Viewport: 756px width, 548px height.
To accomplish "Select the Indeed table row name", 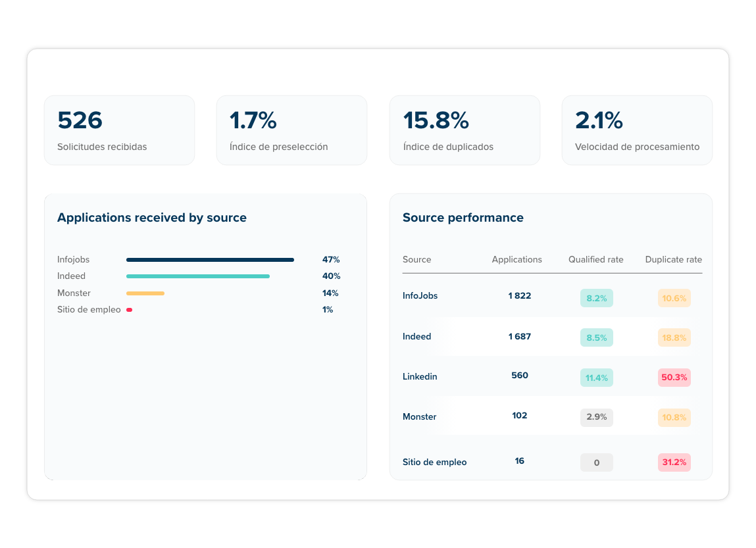I will tap(416, 336).
